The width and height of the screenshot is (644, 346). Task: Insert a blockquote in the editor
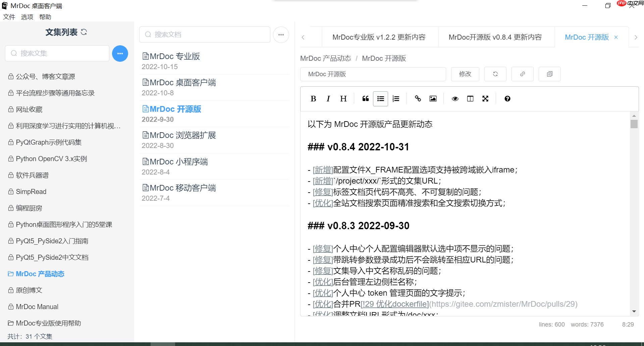point(365,99)
